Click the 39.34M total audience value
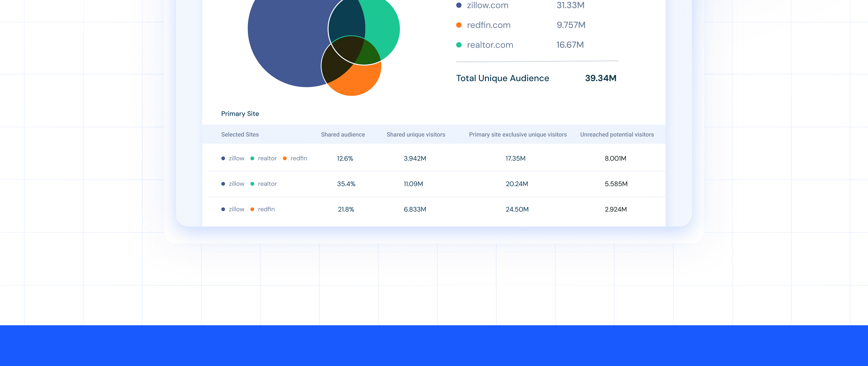868x366 pixels. pyautogui.click(x=600, y=78)
